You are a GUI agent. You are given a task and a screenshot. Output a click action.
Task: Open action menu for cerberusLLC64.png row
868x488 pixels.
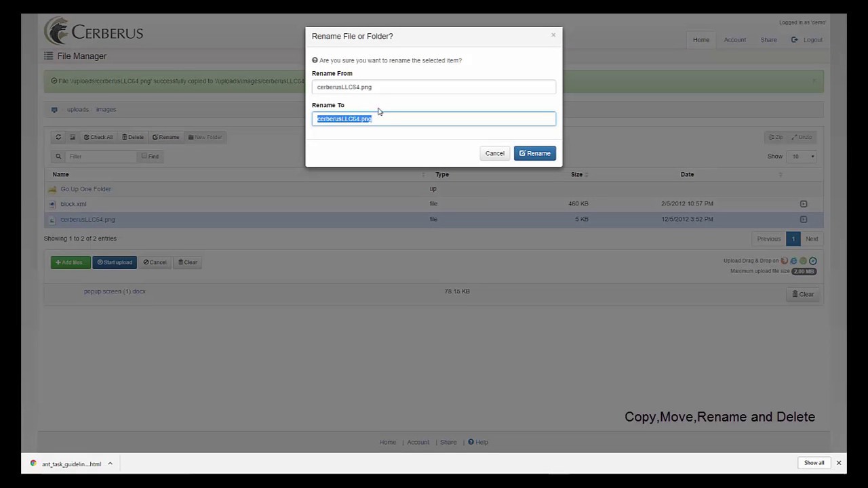[x=804, y=220]
